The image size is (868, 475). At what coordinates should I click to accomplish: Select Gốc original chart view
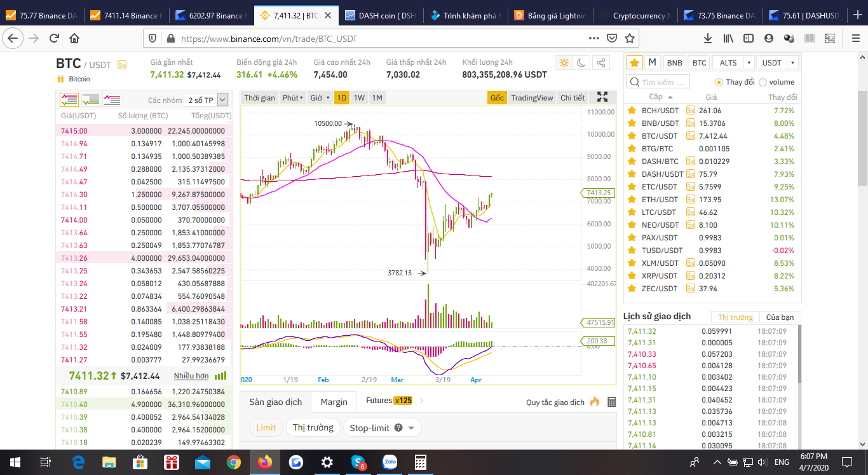(497, 97)
